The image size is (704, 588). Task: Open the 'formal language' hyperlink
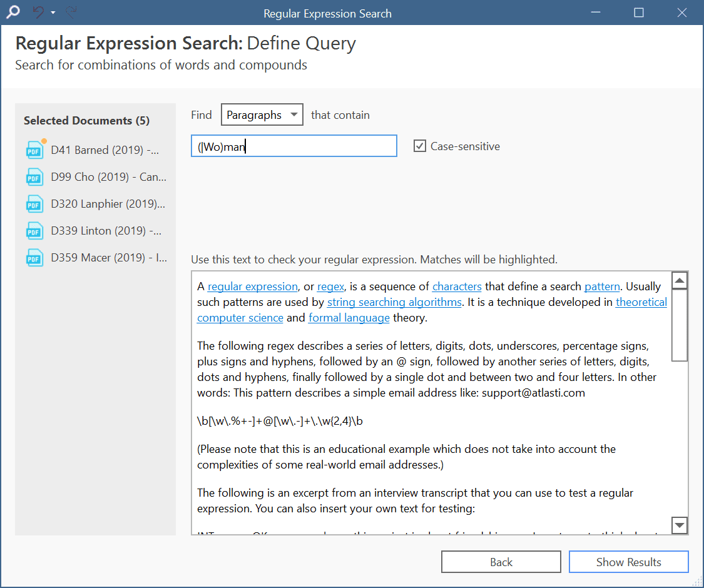[349, 318]
